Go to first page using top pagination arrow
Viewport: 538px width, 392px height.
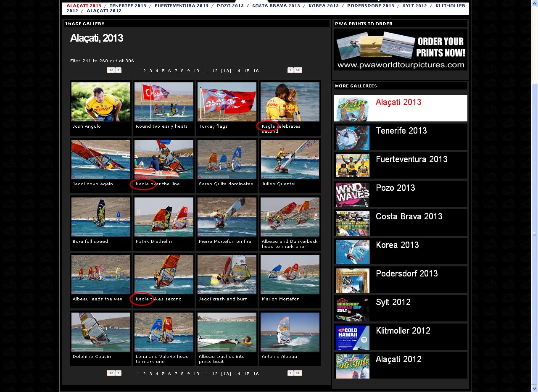[x=111, y=70]
